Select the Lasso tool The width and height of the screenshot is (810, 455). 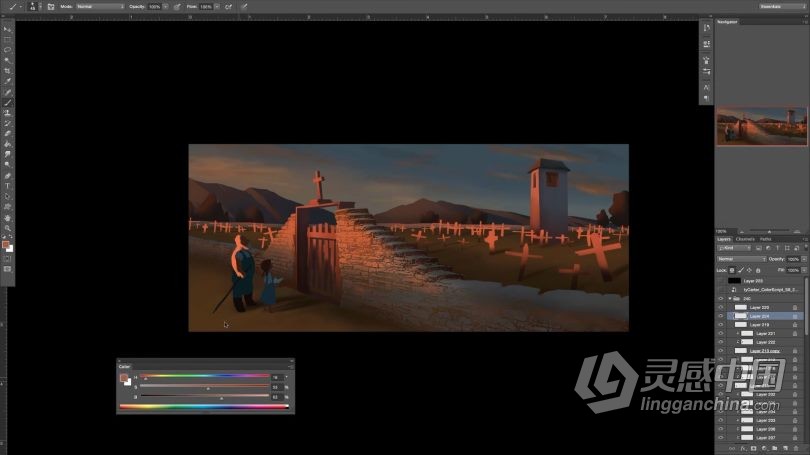(x=7, y=50)
